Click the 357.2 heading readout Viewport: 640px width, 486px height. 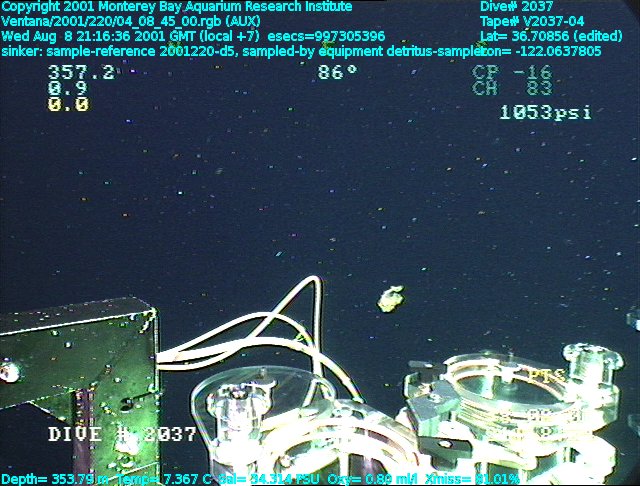pos(81,73)
